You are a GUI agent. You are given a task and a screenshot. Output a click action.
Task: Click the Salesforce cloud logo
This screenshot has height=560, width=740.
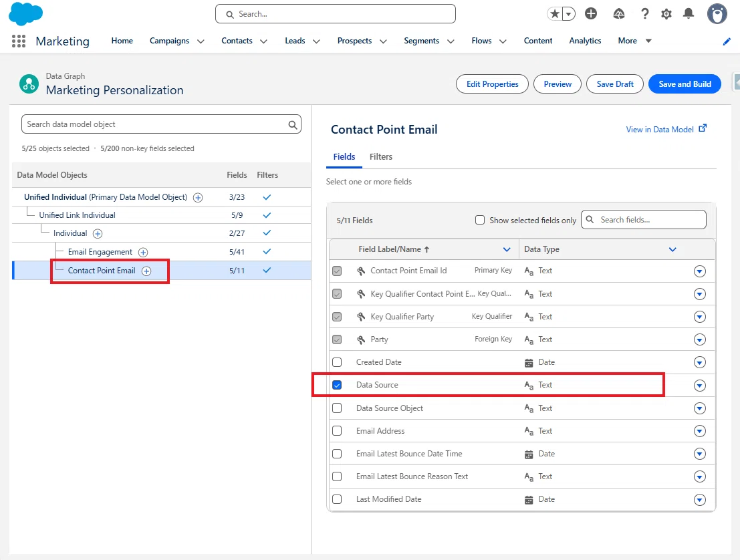(x=26, y=13)
